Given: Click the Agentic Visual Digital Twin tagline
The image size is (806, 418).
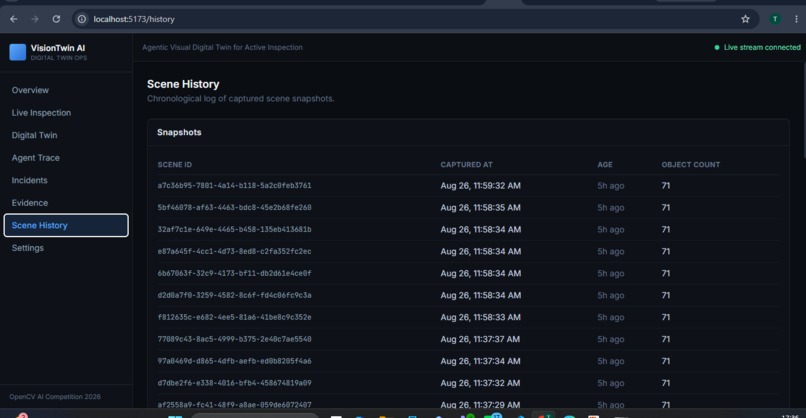Looking at the screenshot, I should click(x=222, y=47).
